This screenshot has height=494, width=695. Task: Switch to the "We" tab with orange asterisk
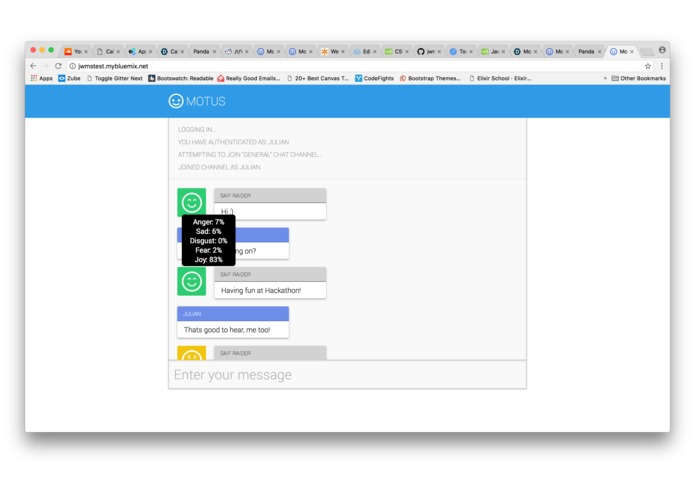pyautogui.click(x=331, y=51)
